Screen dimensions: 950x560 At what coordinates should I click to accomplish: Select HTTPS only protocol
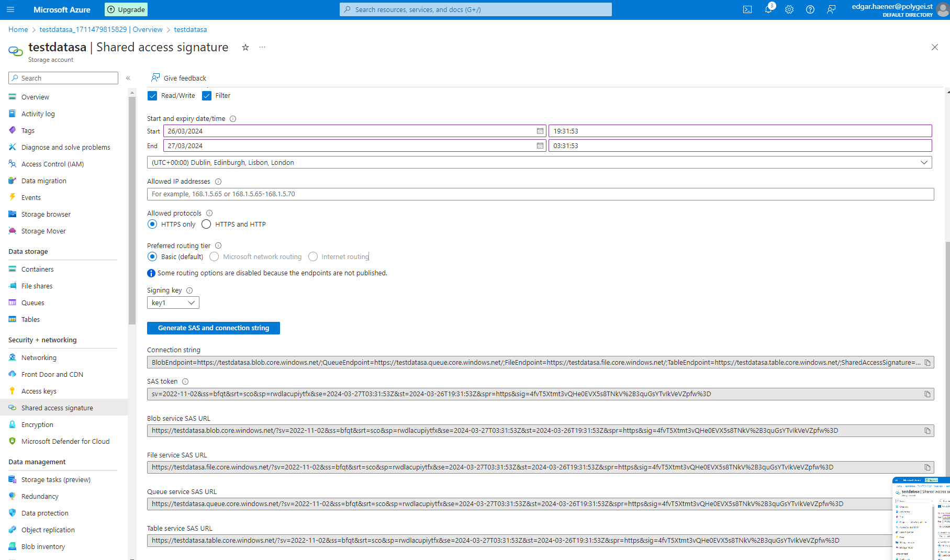152,224
